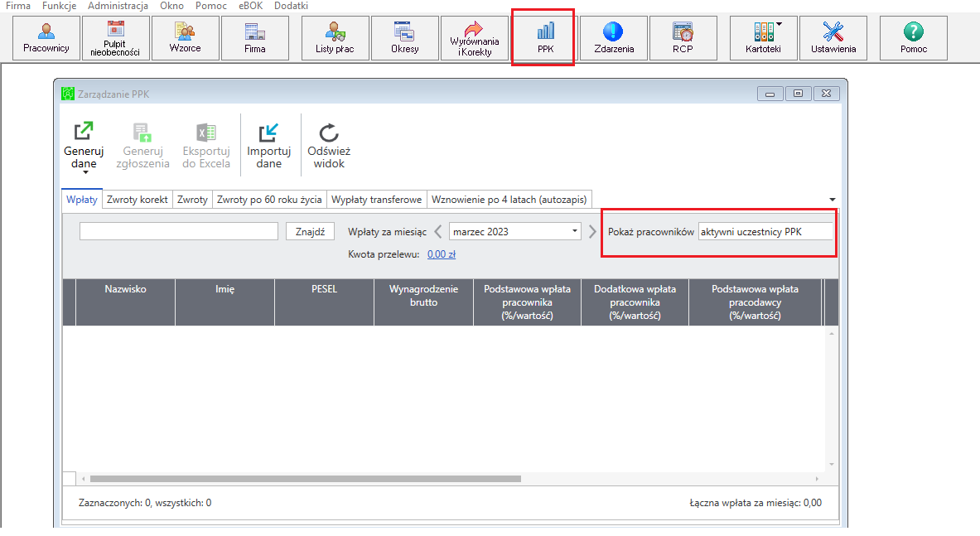Sort by the PESEL column header

pyautogui.click(x=325, y=302)
